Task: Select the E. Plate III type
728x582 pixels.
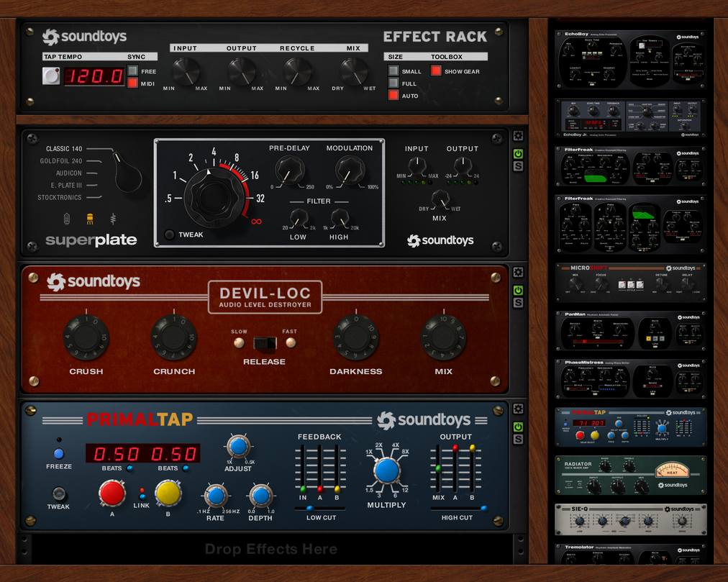Action: coord(66,185)
